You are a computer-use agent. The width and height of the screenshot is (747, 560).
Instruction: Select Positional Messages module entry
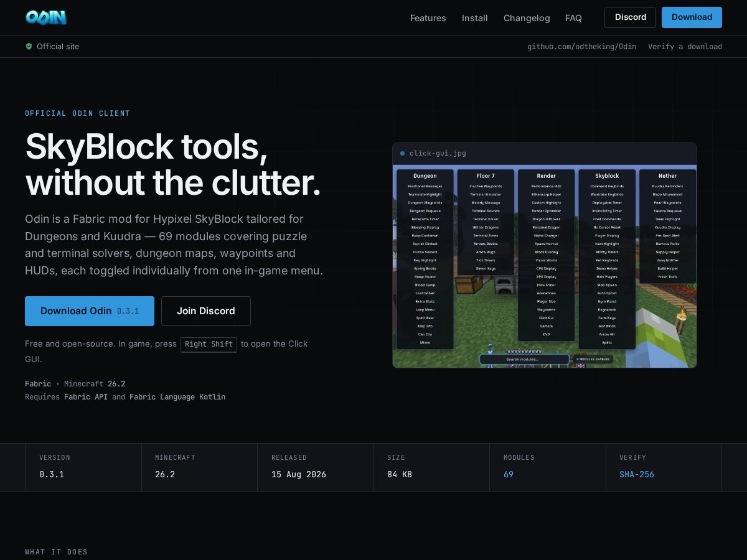(425, 186)
